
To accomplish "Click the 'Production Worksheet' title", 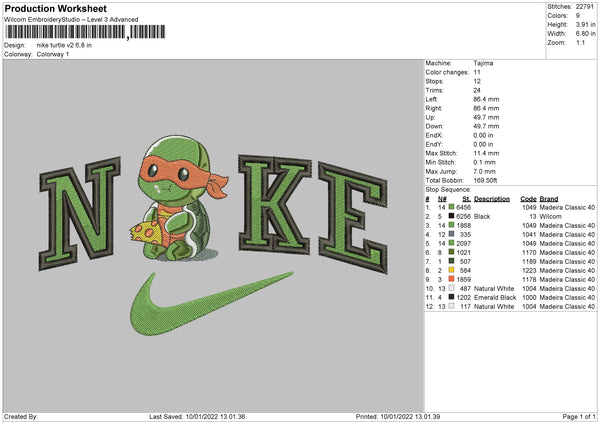I will click(55, 8).
